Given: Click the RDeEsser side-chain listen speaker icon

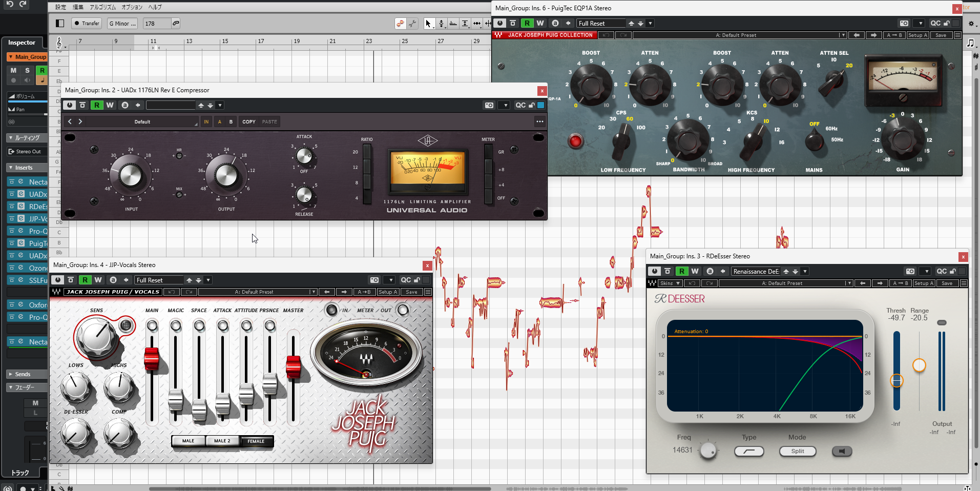Looking at the screenshot, I should click(x=841, y=451).
